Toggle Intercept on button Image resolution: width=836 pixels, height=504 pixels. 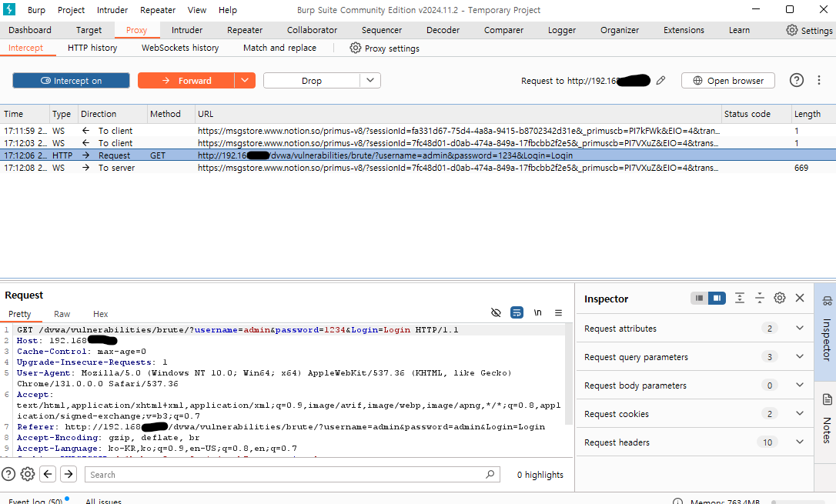[x=71, y=81]
